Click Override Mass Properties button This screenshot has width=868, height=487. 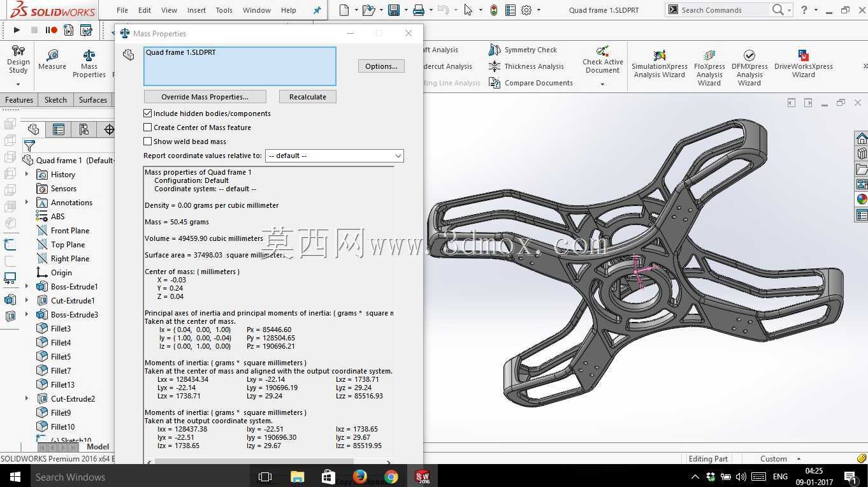[205, 97]
